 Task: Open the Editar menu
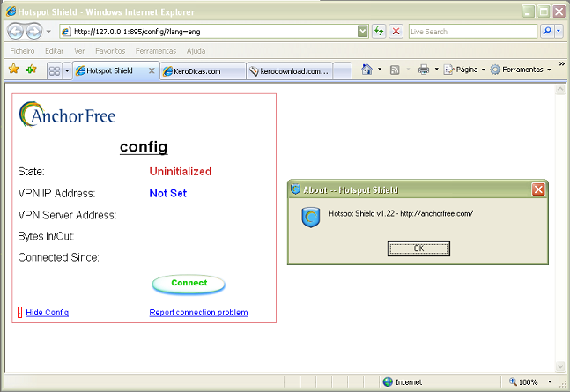(x=54, y=51)
